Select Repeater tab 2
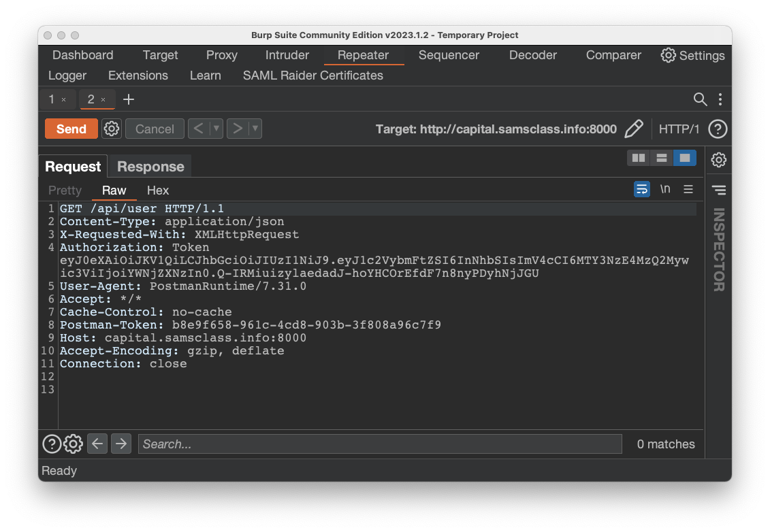The height and width of the screenshot is (532, 770). click(91, 99)
